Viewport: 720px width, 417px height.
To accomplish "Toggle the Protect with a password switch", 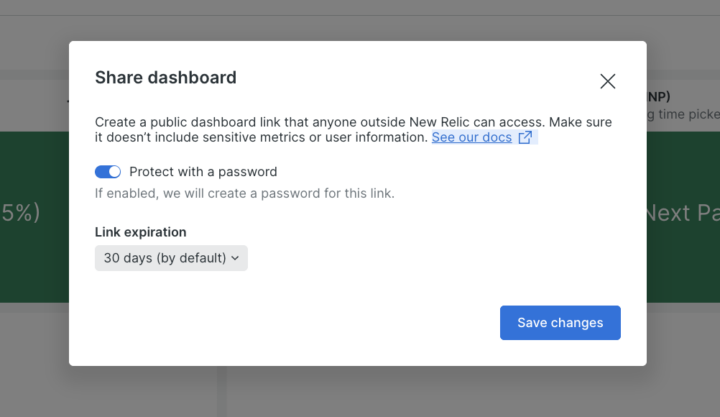I will [x=108, y=172].
